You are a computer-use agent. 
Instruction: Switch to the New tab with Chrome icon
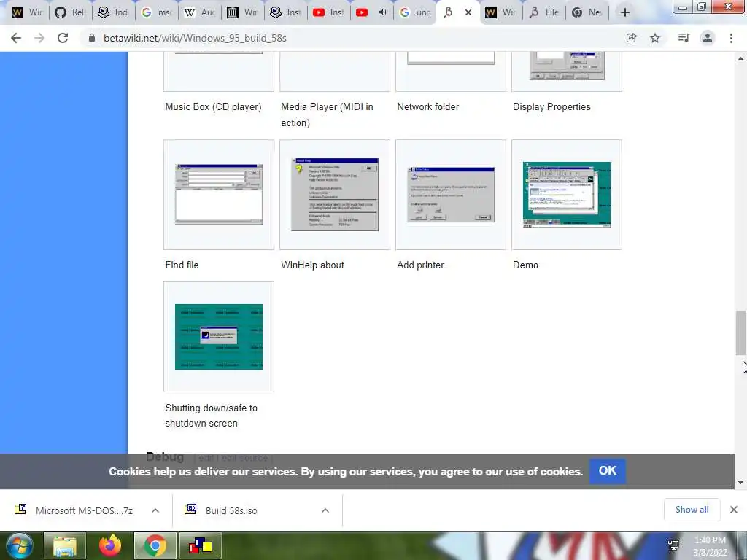click(587, 12)
